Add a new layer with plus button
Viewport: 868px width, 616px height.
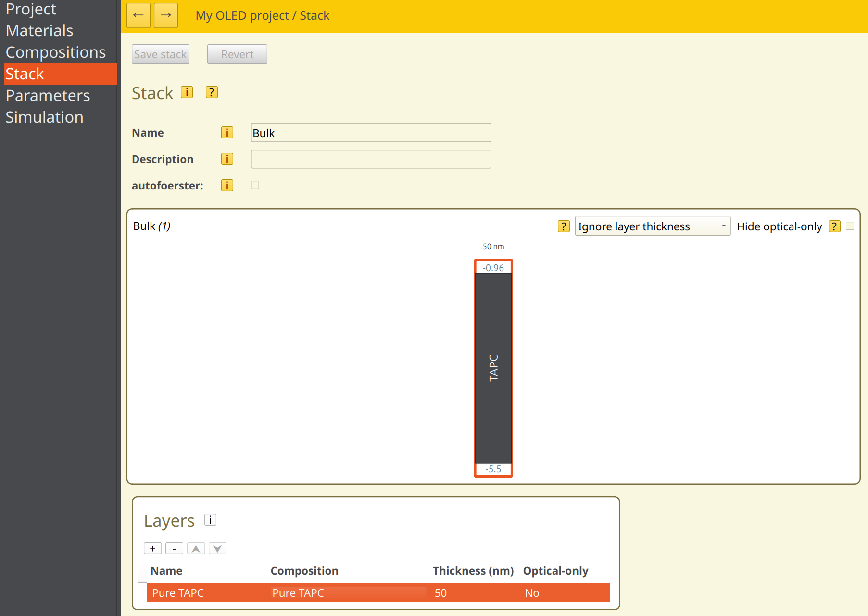[152, 549]
